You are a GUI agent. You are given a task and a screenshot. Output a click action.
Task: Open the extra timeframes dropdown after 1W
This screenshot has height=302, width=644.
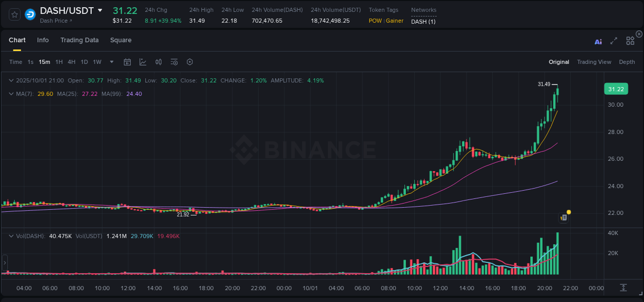[111, 62]
